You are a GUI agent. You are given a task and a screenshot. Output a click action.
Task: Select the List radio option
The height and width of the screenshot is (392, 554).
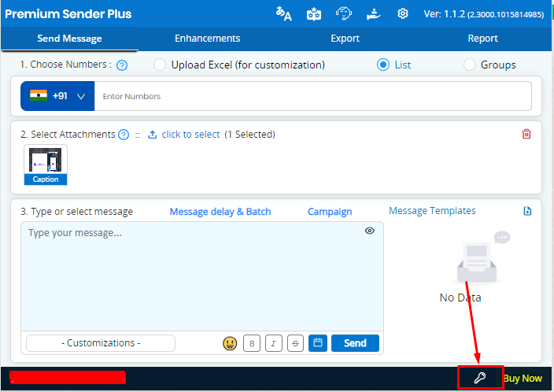[383, 65]
